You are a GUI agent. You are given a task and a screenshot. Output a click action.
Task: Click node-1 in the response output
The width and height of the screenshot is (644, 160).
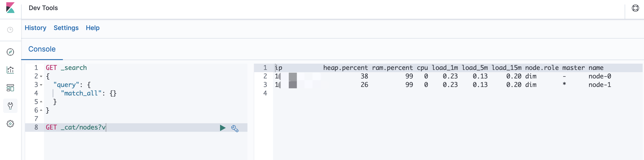click(x=600, y=85)
